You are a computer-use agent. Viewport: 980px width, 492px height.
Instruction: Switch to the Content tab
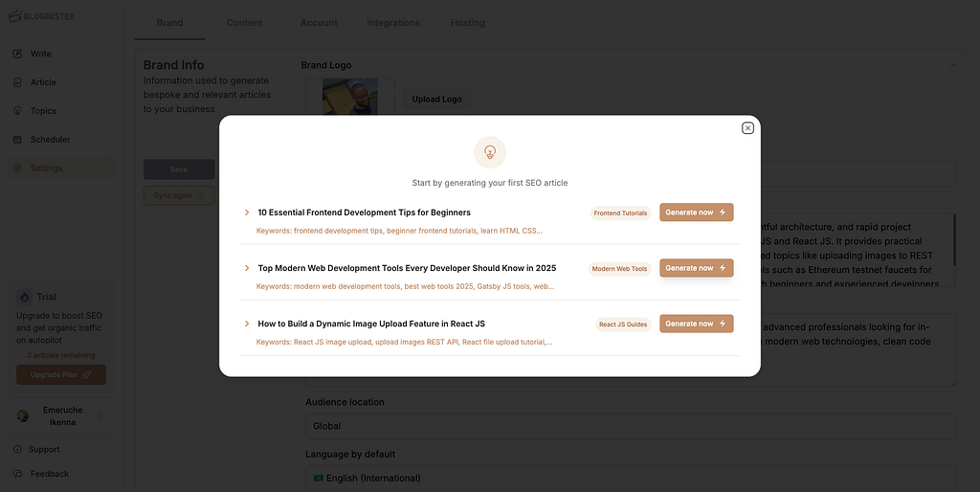(x=244, y=23)
